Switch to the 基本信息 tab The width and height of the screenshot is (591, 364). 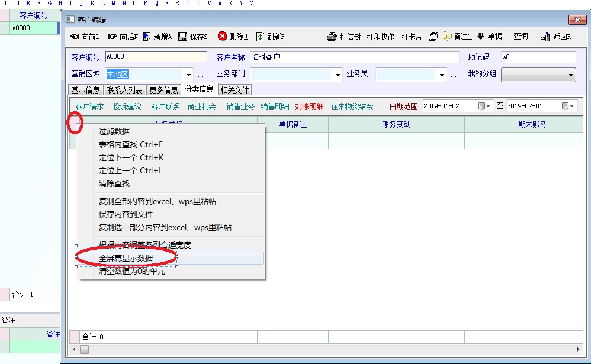(85, 90)
